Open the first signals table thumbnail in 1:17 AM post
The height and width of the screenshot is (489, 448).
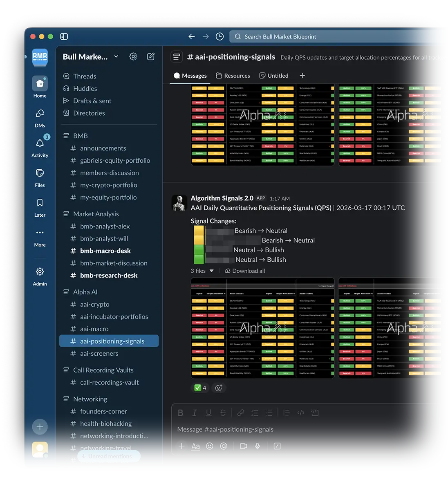(x=262, y=328)
